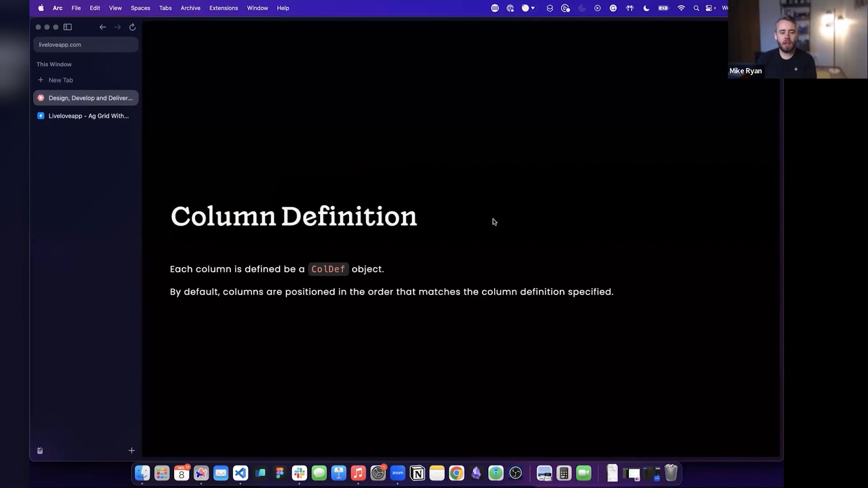The image size is (868, 488).
Task: Open the Spaces menu
Action: point(140,8)
